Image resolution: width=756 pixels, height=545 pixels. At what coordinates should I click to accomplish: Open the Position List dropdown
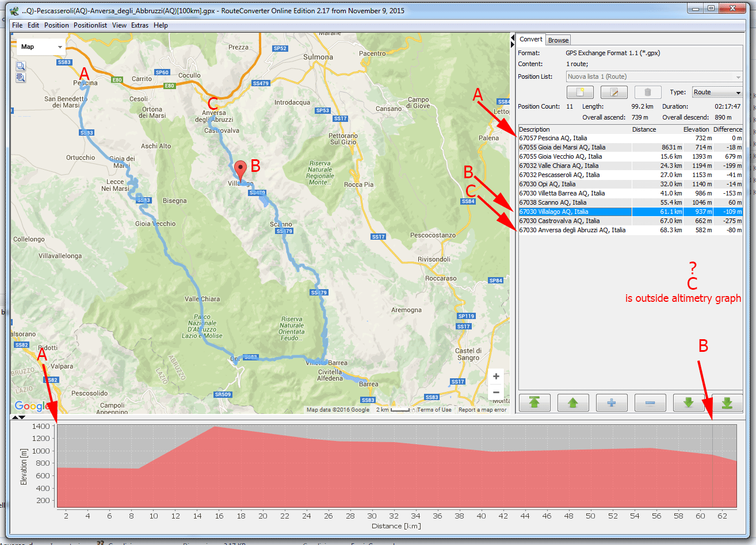pyautogui.click(x=655, y=76)
